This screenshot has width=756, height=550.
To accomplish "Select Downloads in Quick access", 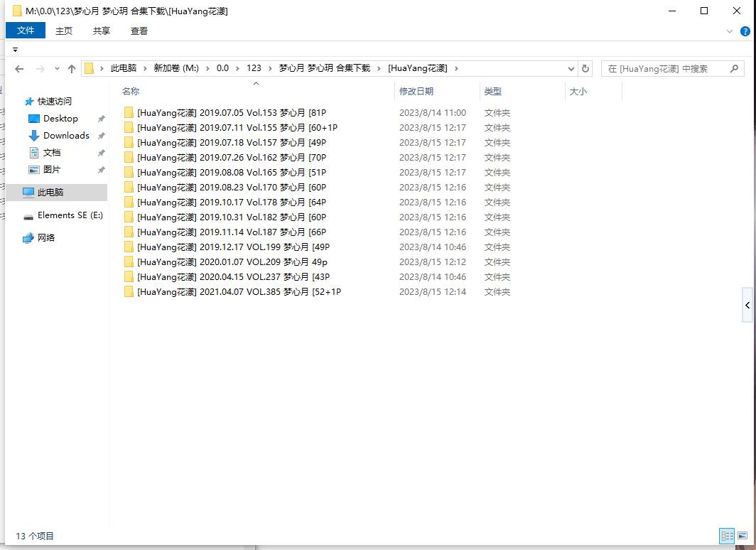I will pyautogui.click(x=66, y=136).
